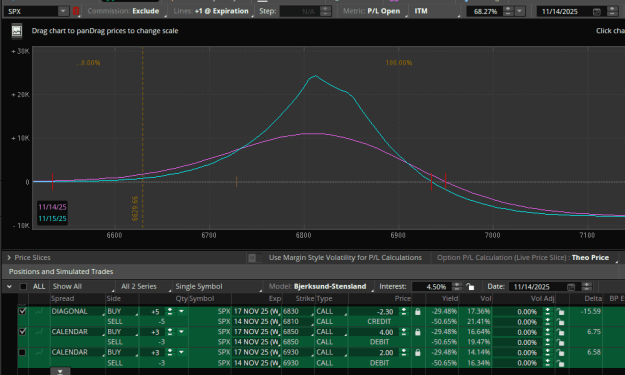Open the Metric P/L Open selector
This screenshot has width=625, height=375.
coord(375,11)
